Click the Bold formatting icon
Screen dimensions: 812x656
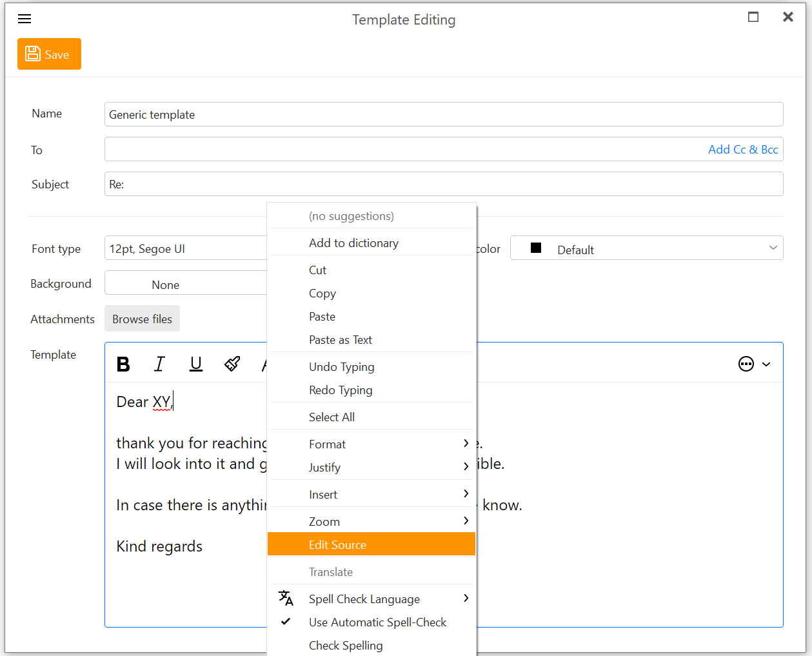click(123, 364)
